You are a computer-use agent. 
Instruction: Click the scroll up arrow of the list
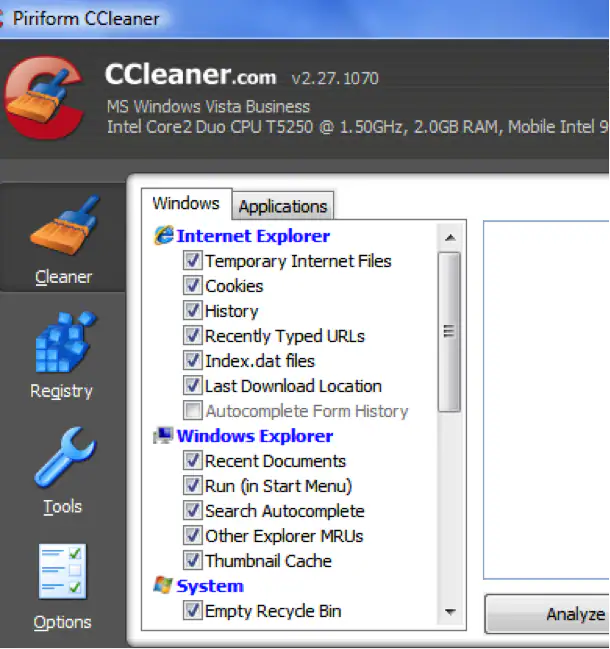pyautogui.click(x=450, y=238)
